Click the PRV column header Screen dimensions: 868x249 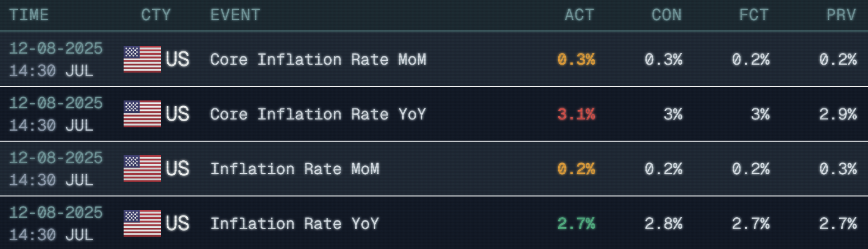click(842, 15)
